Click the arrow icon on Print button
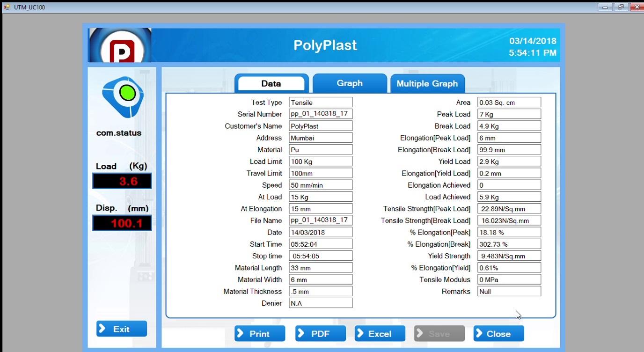This screenshot has height=352, width=644. tap(241, 333)
